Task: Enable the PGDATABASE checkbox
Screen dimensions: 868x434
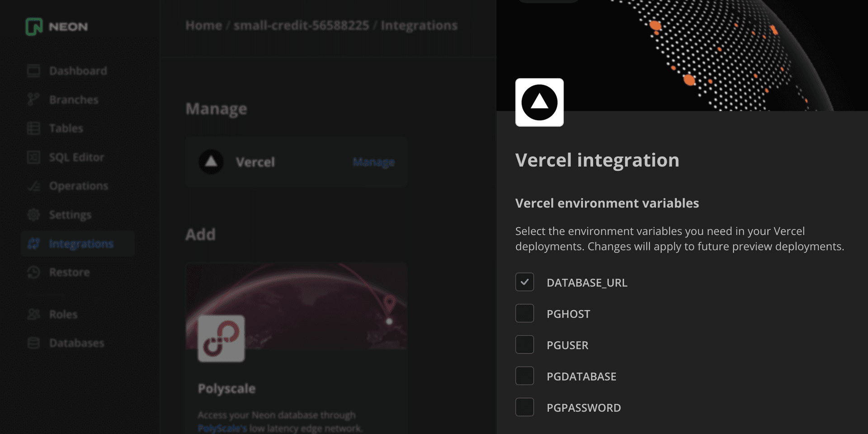Action: (x=524, y=376)
